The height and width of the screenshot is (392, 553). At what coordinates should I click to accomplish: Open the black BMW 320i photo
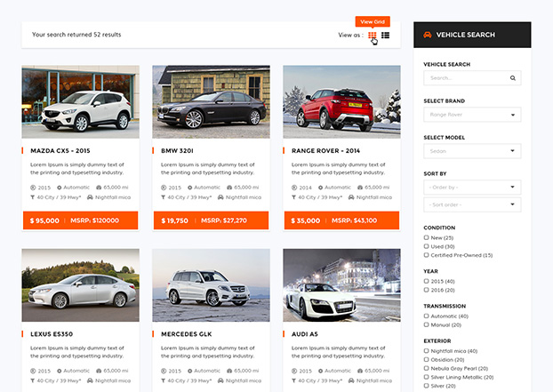click(x=211, y=102)
